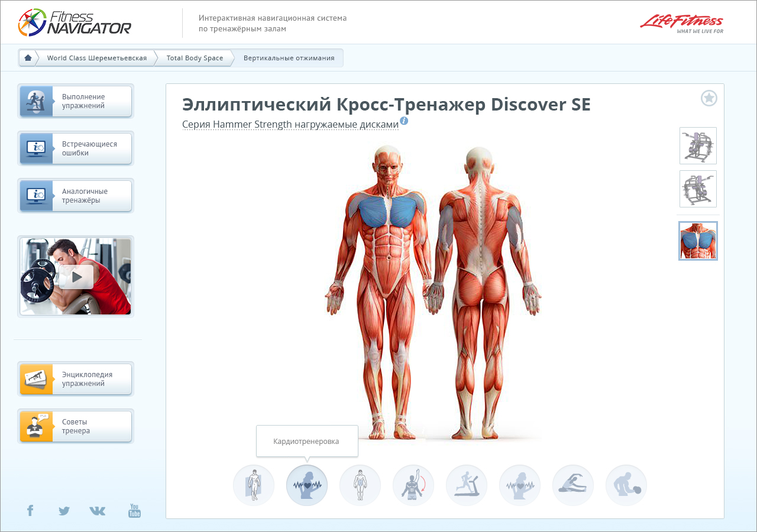Open the Facebook page icon
This screenshot has height=532, width=757.
[x=30, y=511]
